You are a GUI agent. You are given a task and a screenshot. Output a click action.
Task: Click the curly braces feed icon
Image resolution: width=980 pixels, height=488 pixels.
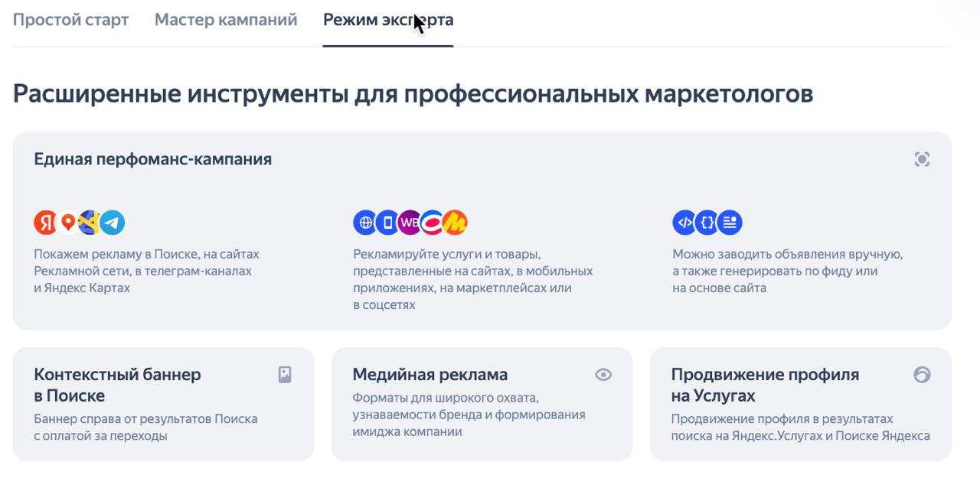(x=707, y=223)
